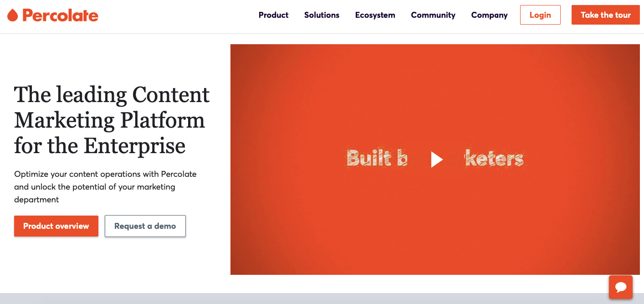Expand the Ecosystem navigation item
Image resolution: width=644 pixels, height=304 pixels.
(x=375, y=15)
